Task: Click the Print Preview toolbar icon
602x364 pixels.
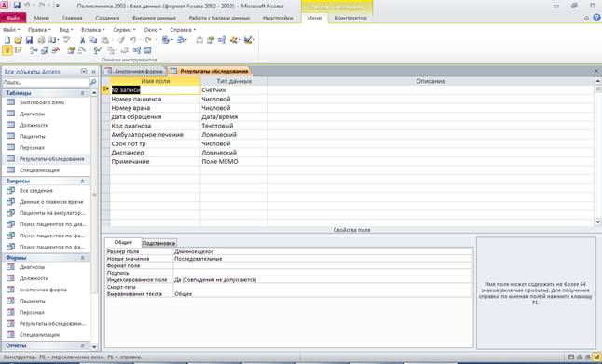Action: coord(52,40)
